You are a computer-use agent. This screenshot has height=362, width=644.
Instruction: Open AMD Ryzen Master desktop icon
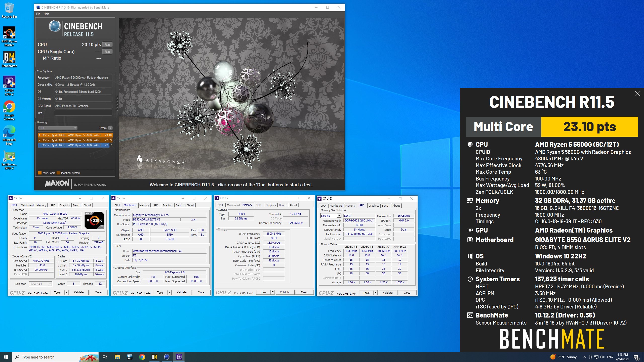[x=9, y=37]
